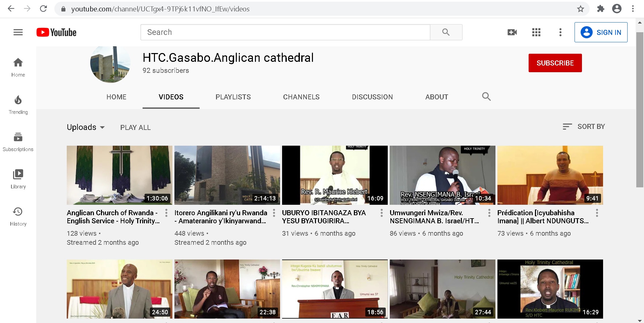Click PLAY ALL to play uploads

pos(135,127)
